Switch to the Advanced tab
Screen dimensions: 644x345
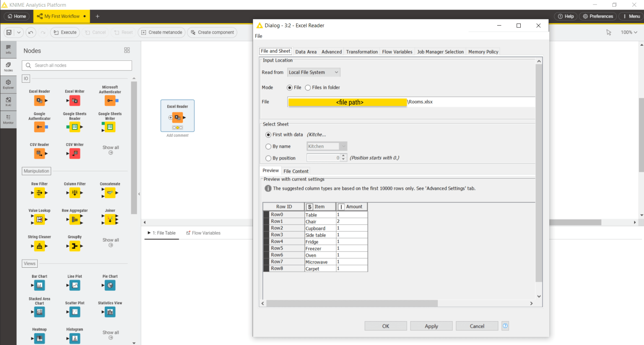coord(331,52)
